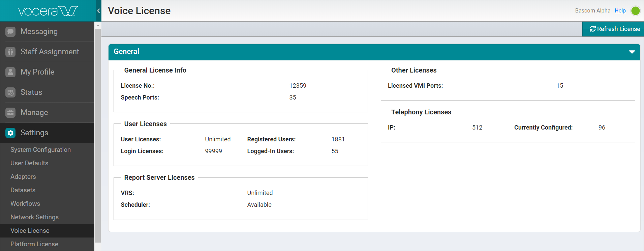The image size is (644, 251).
Task: Click the green user status indicator
Action: (635, 11)
